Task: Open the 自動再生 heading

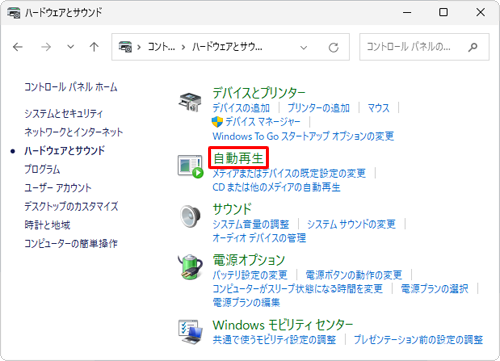Action: (x=238, y=158)
